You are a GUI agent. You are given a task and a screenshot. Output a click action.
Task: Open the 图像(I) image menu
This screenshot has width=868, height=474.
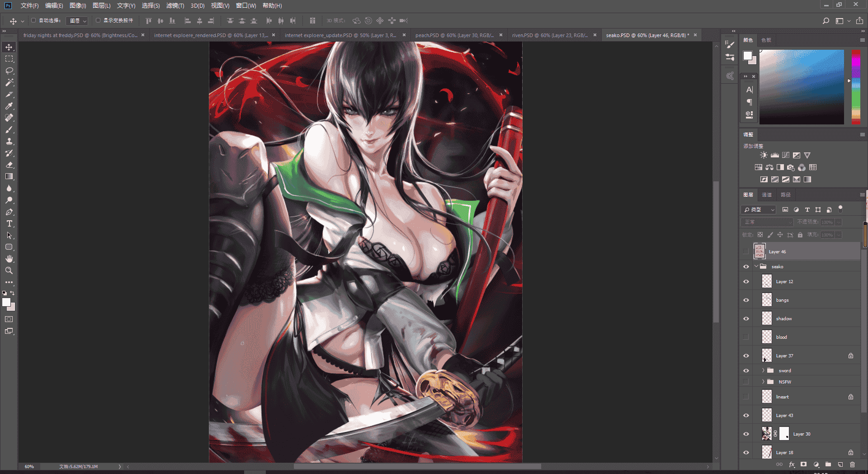pos(78,5)
